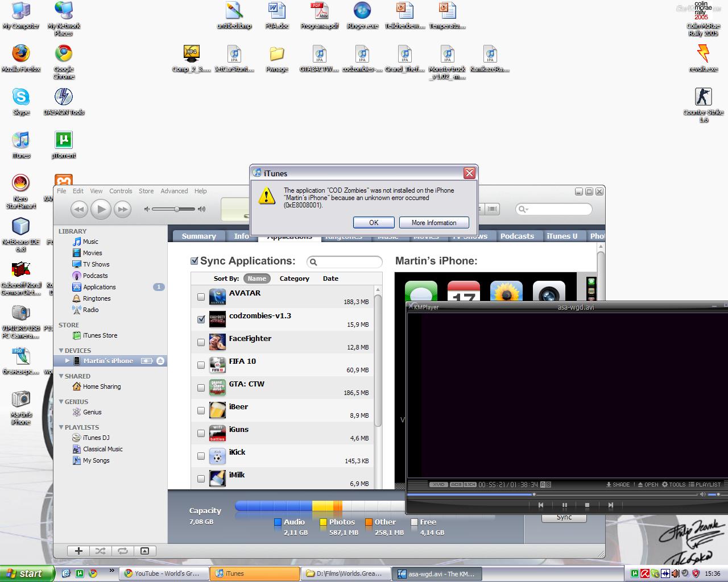Mute KMPlayer with the speaker icon
This screenshot has width=728, height=582.
[703, 494]
